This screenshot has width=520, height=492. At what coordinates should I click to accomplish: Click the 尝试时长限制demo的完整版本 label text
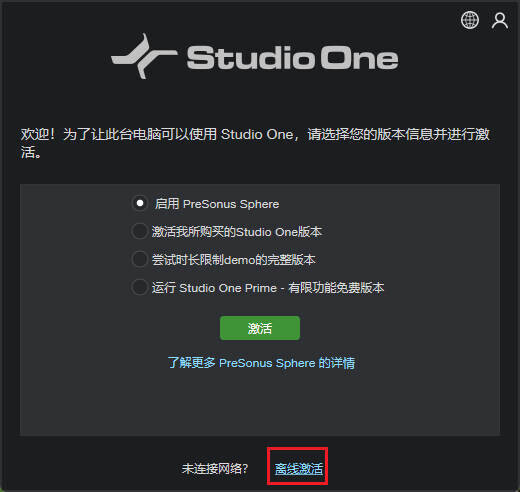233,260
